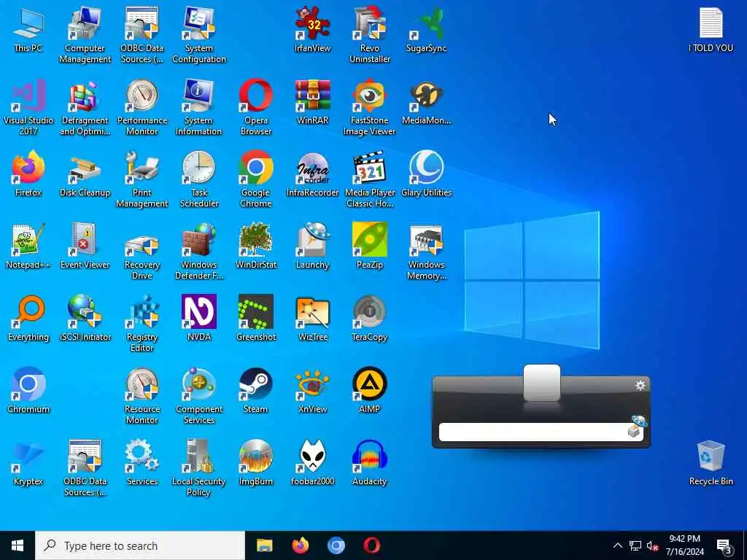This screenshot has height=560, width=747.
Task: Select the WinRAR desktop shortcut
Action: (x=312, y=101)
